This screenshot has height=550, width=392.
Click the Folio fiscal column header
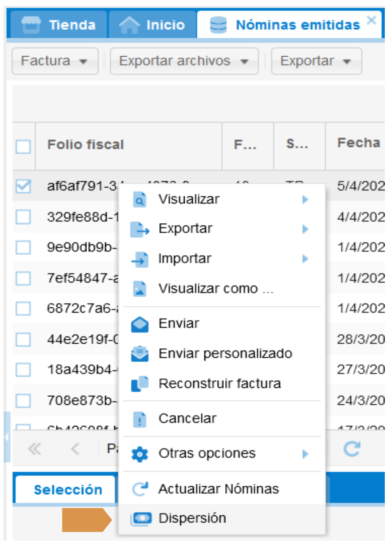click(x=85, y=145)
